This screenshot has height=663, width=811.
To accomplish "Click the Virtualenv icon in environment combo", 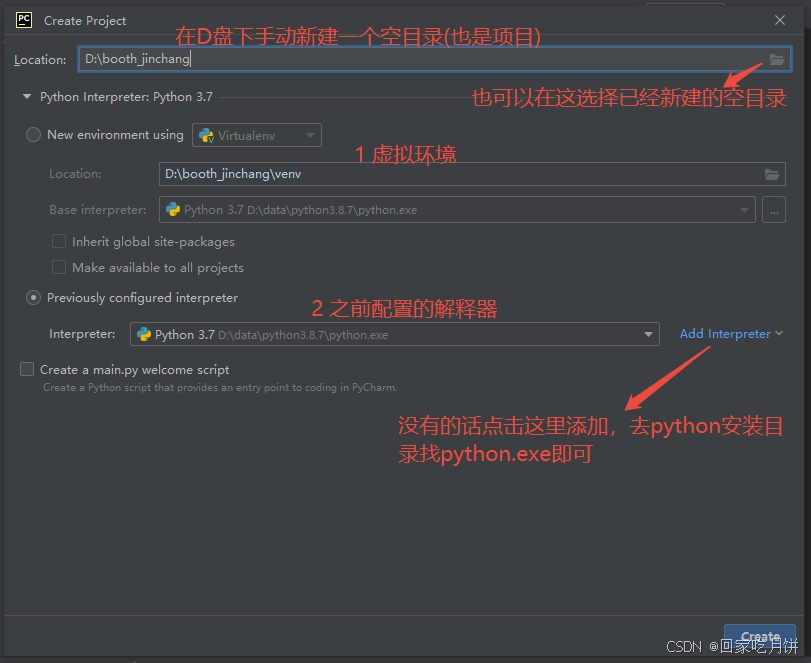I will [x=206, y=135].
